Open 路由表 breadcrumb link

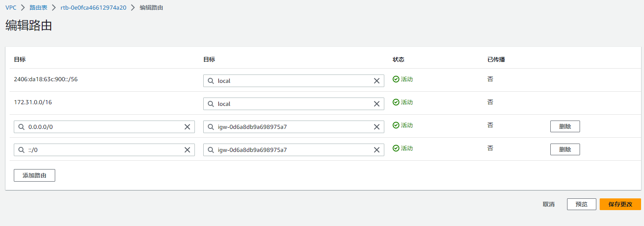(38, 8)
